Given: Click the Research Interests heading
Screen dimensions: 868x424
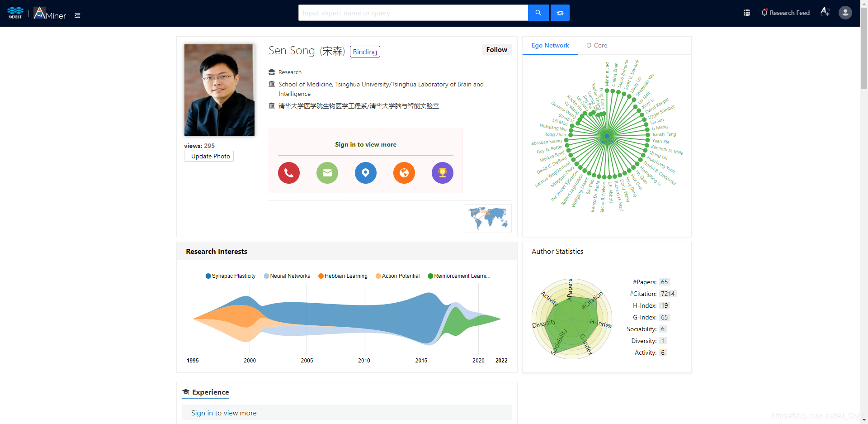Looking at the screenshot, I should click(x=217, y=252).
